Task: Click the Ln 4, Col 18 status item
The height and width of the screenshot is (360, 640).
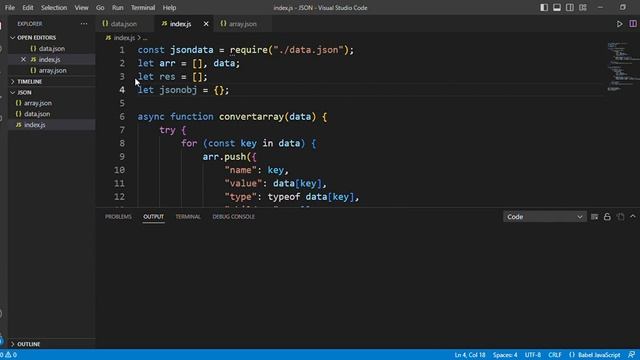Action: tap(470, 355)
